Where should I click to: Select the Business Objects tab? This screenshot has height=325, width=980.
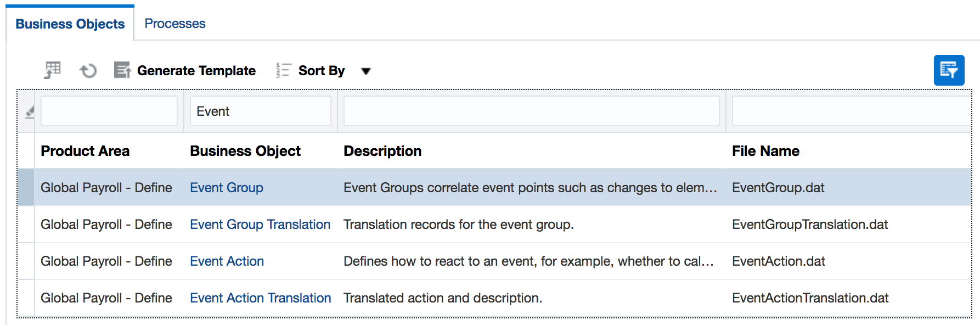70,24
